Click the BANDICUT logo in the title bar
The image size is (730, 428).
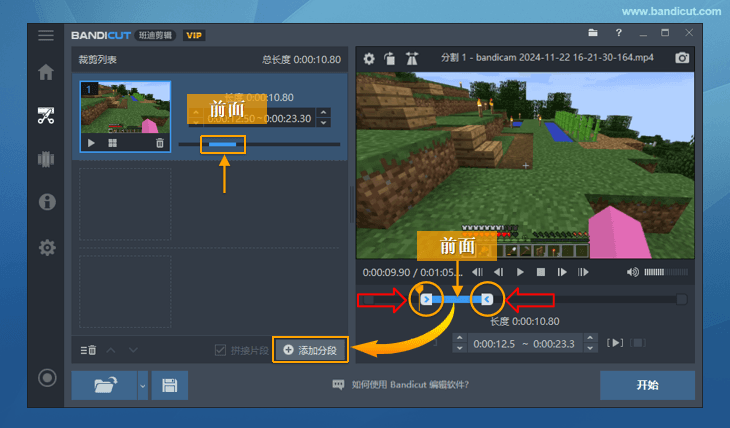[x=101, y=35]
